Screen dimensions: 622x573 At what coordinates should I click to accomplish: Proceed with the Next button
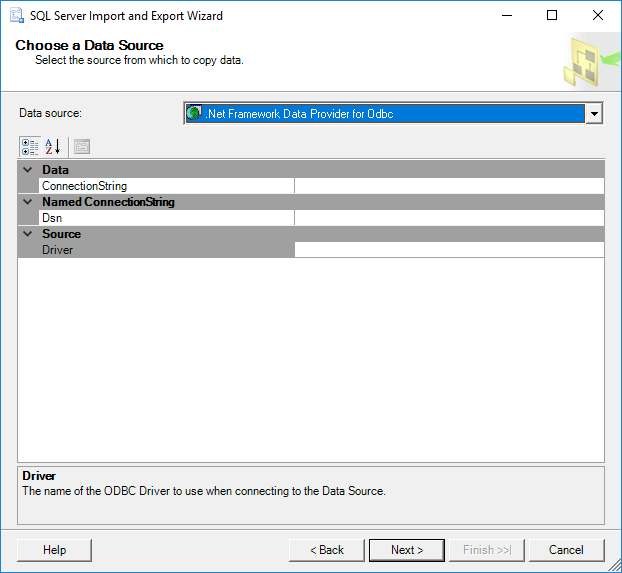406,550
